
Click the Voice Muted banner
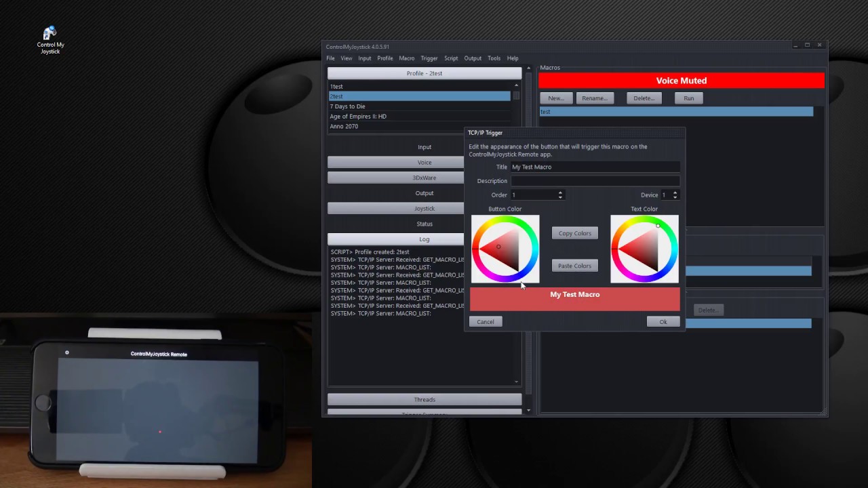682,81
